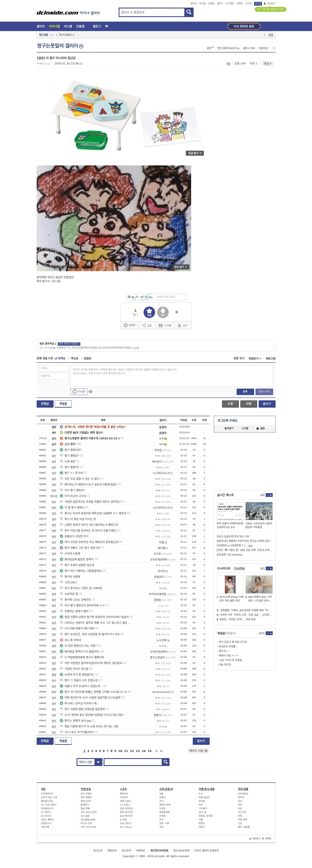Switch to 개념글 tab above the post list
The width and height of the screenshot is (312, 868).
(63, 404)
